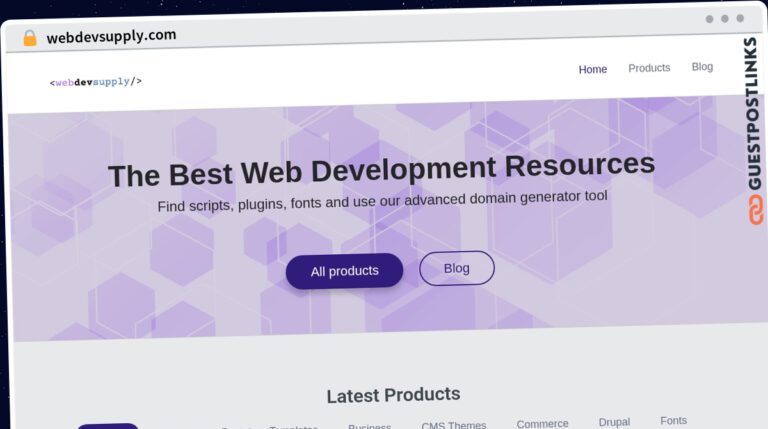Click the All products button
Screen dimensions: 768x429
[x=344, y=271]
